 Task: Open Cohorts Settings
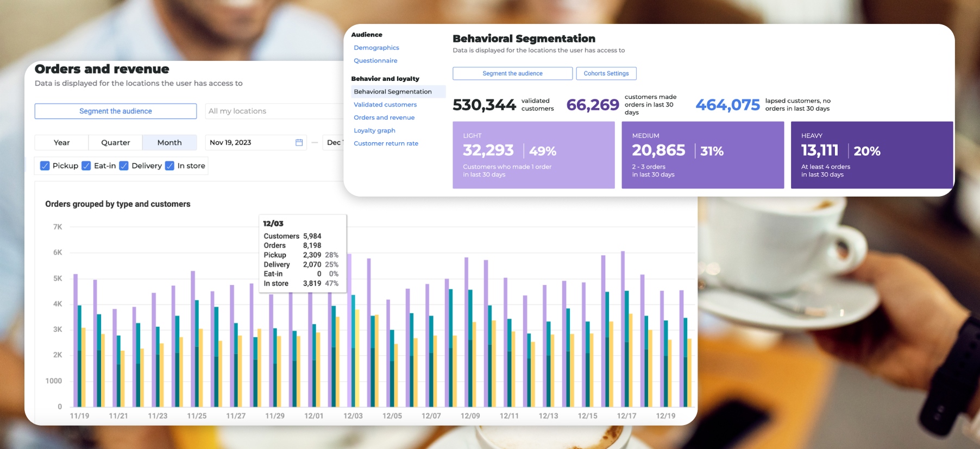606,73
